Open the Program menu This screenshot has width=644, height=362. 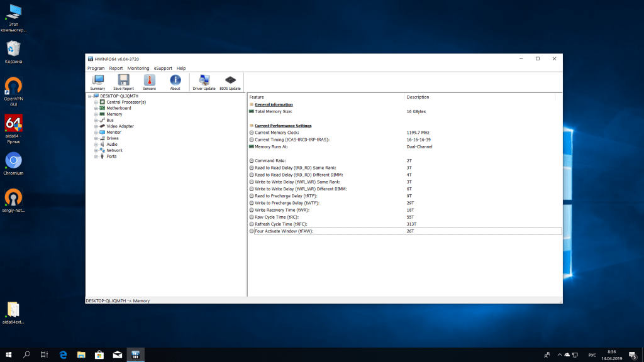[96, 68]
